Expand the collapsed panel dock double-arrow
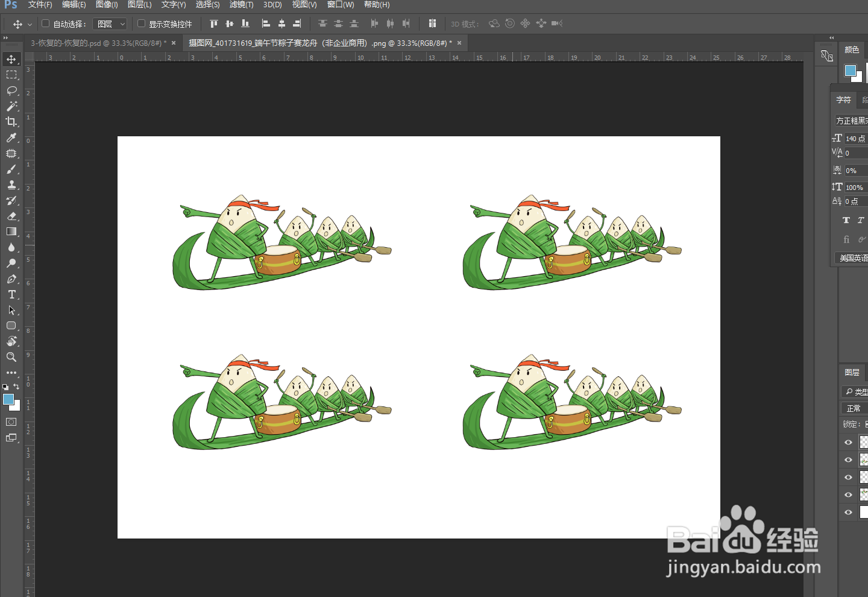This screenshot has height=597, width=868. click(x=832, y=37)
